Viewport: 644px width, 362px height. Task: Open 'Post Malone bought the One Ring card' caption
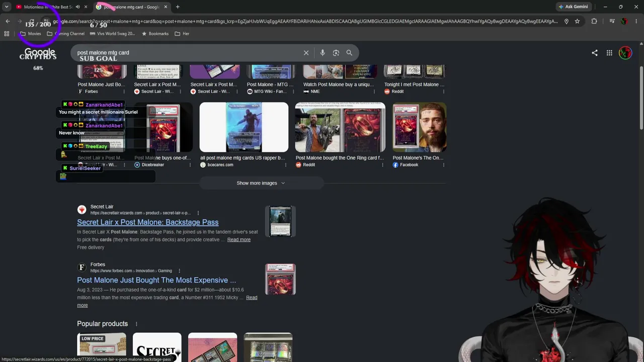[340, 158]
